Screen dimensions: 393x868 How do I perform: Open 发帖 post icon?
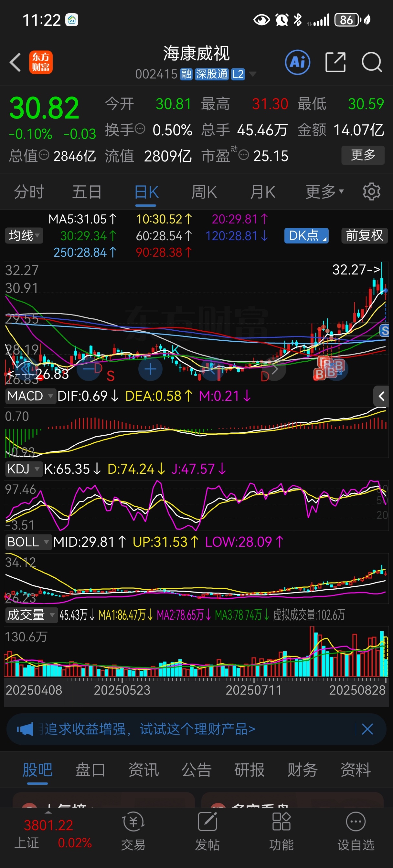[207, 831]
